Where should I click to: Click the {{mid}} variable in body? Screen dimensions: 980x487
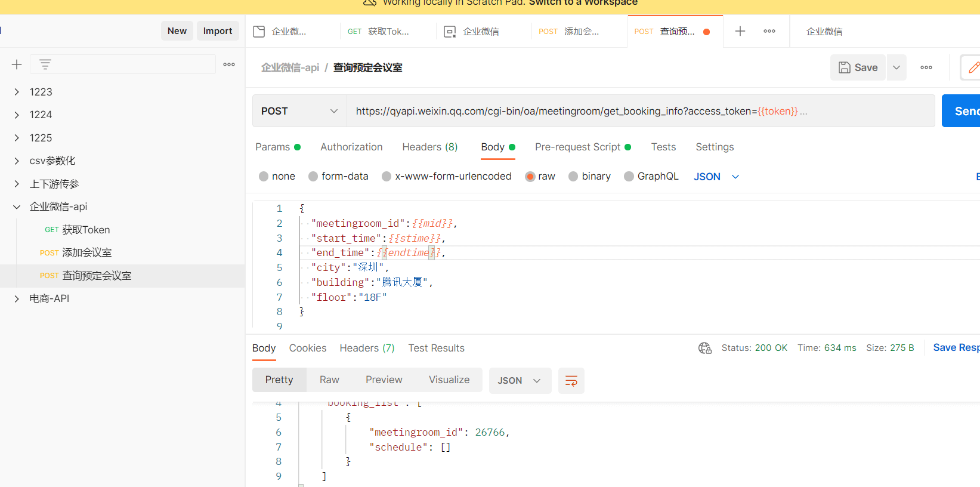coord(432,223)
